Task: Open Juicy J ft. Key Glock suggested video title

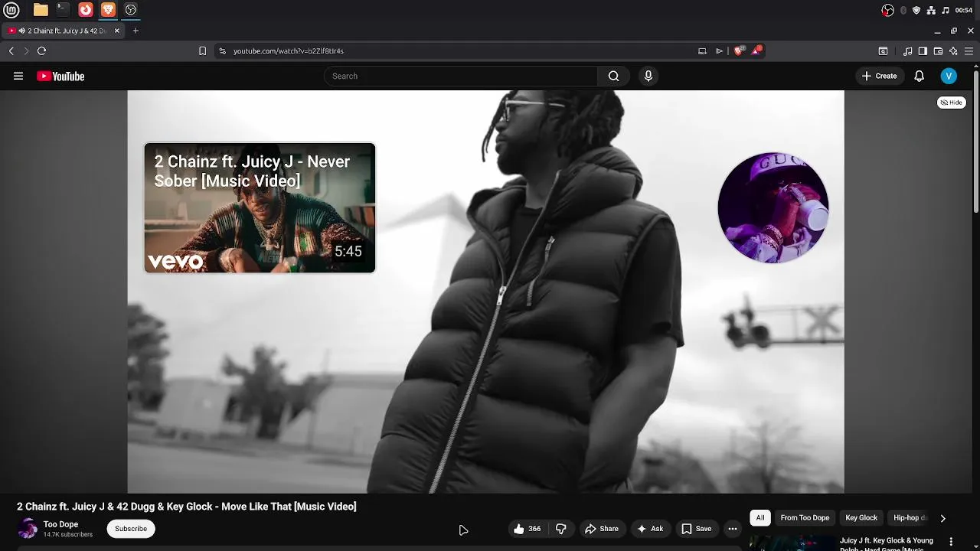Action: coord(887,544)
